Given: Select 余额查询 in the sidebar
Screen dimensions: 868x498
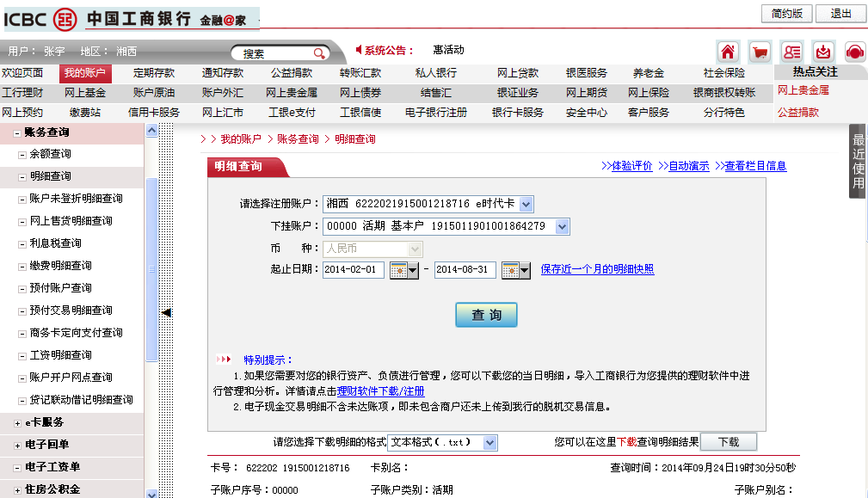Looking at the screenshot, I should 51,154.
